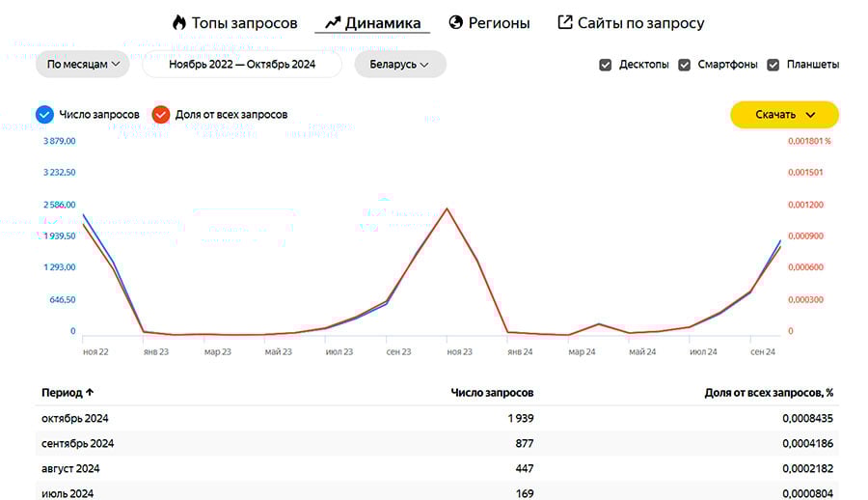This screenshot has width=868, height=500.
Task: Click the ноя 22 label on x-axis
Action: (95, 352)
